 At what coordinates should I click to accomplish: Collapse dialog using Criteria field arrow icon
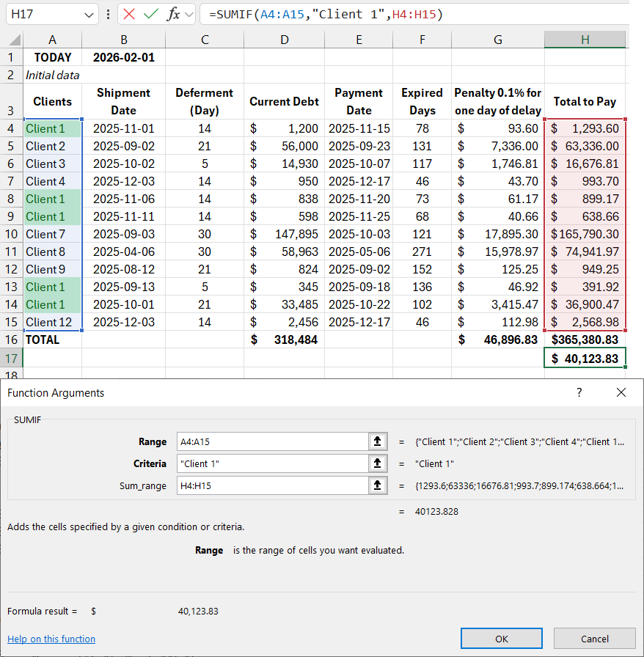pos(377,463)
